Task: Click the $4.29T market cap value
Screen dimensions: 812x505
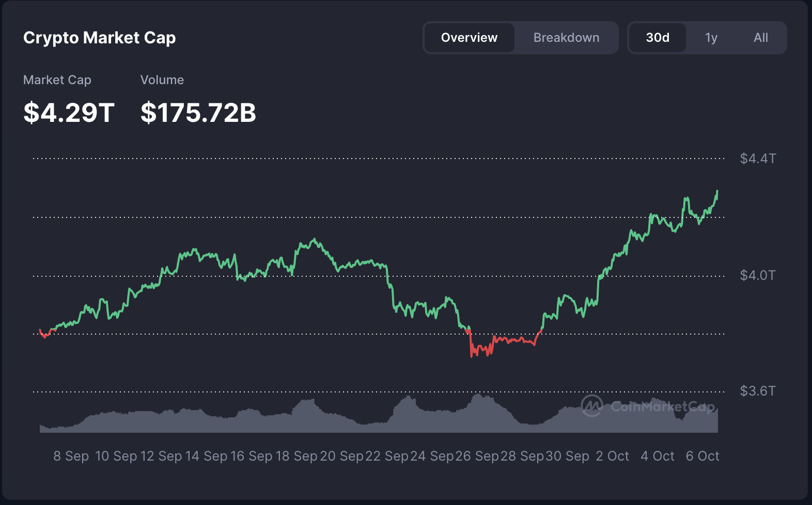Action: [x=69, y=113]
